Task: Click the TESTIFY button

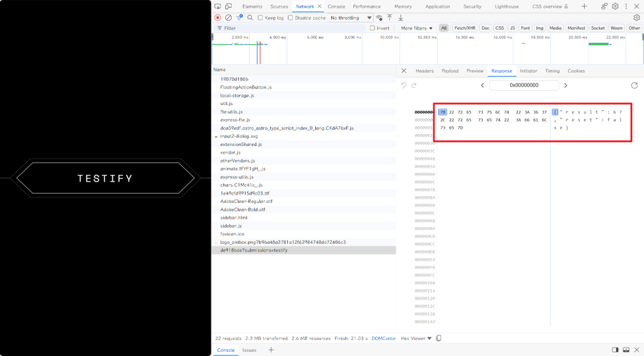Action: click(105, 178)
